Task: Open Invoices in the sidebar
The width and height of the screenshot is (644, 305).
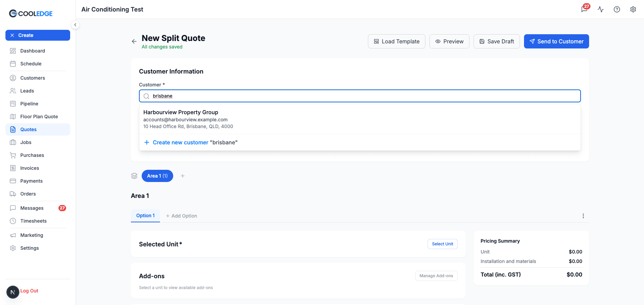Action: click(38, 168)
